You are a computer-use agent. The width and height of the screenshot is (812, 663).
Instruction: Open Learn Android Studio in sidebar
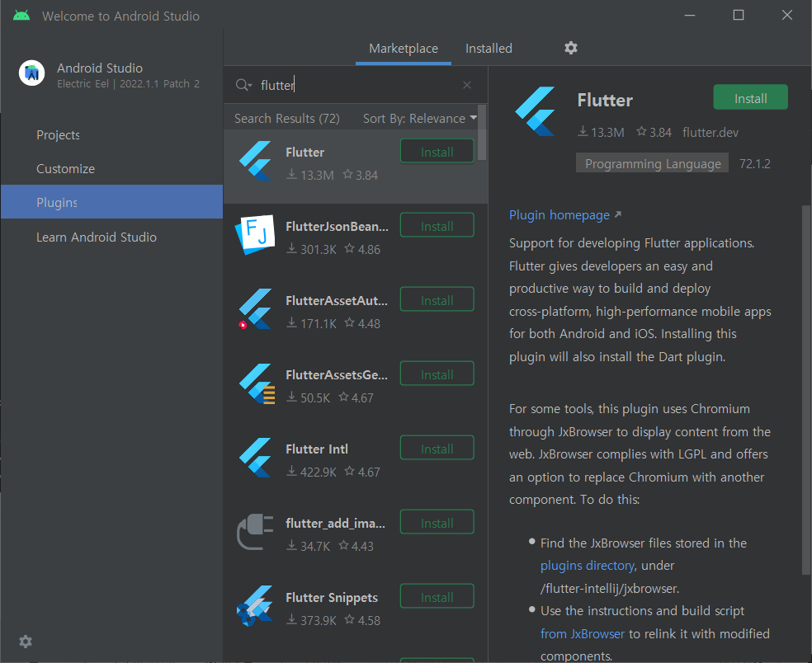[112, 237]
